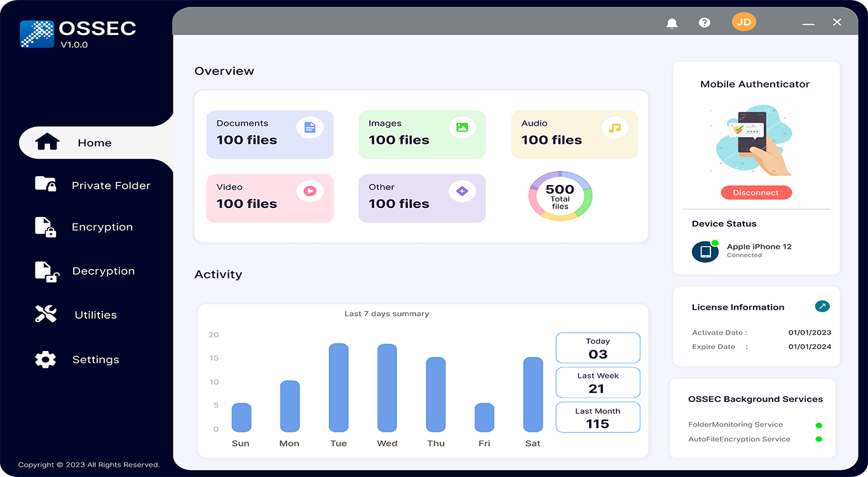
Task: Click the Sun bar in chart
Action: [x=241, y=417]
